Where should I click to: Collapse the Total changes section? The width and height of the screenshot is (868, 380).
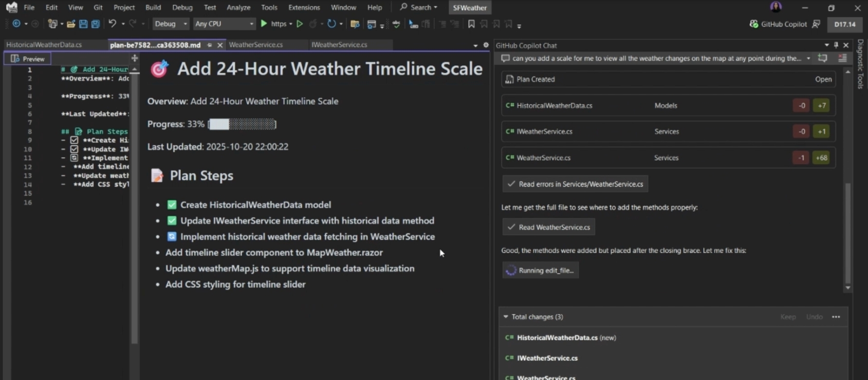tap(506, 317)
